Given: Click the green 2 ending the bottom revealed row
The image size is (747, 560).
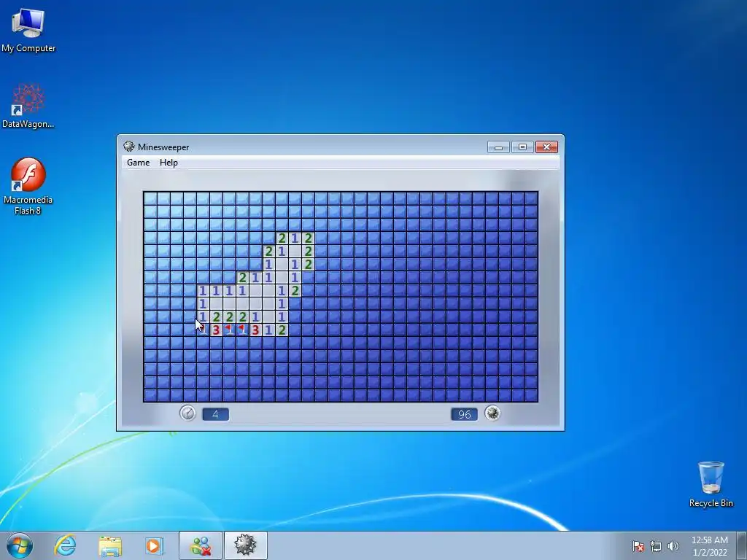Looking at the screenshot, I should click(282, 330).
